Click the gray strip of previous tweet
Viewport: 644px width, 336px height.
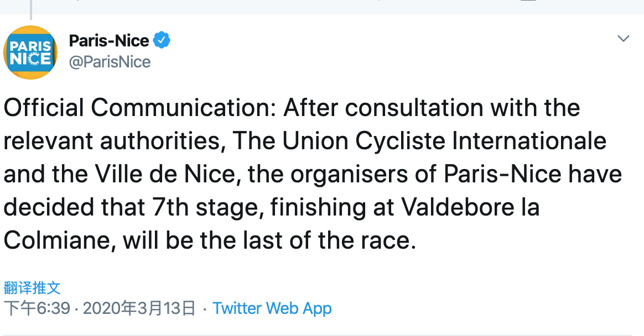[322, 7]
